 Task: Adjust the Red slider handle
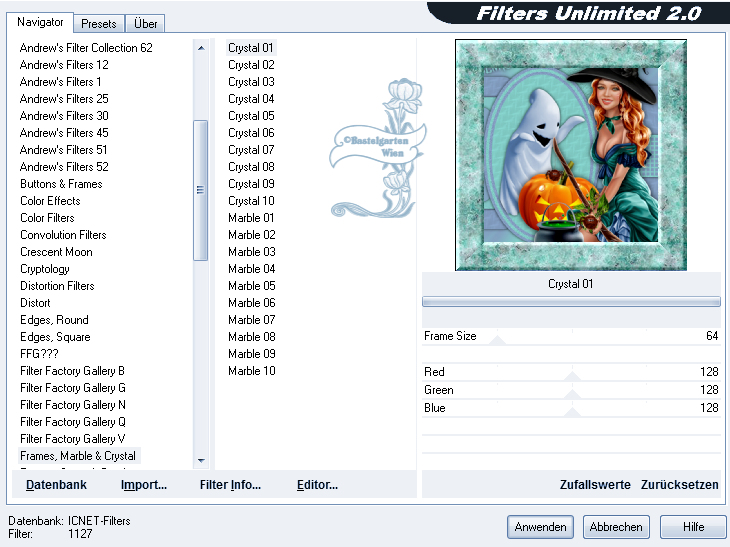click(572, 376)
